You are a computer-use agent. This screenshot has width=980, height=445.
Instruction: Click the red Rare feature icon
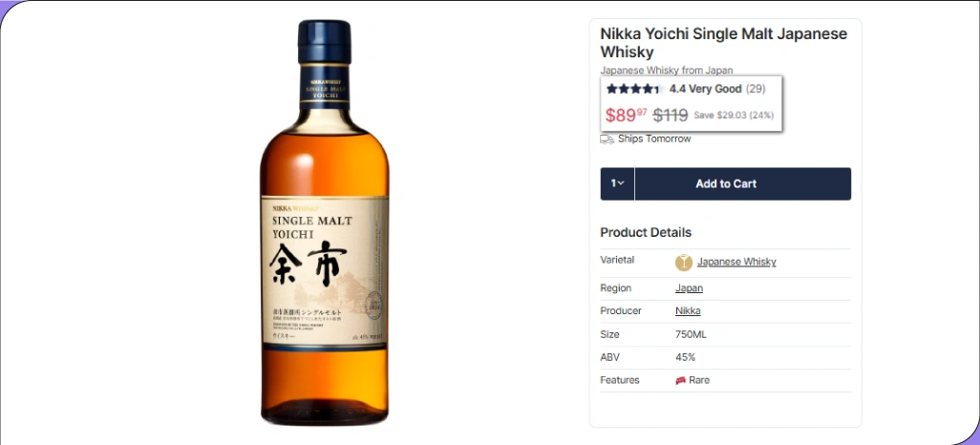click(681, 380)
